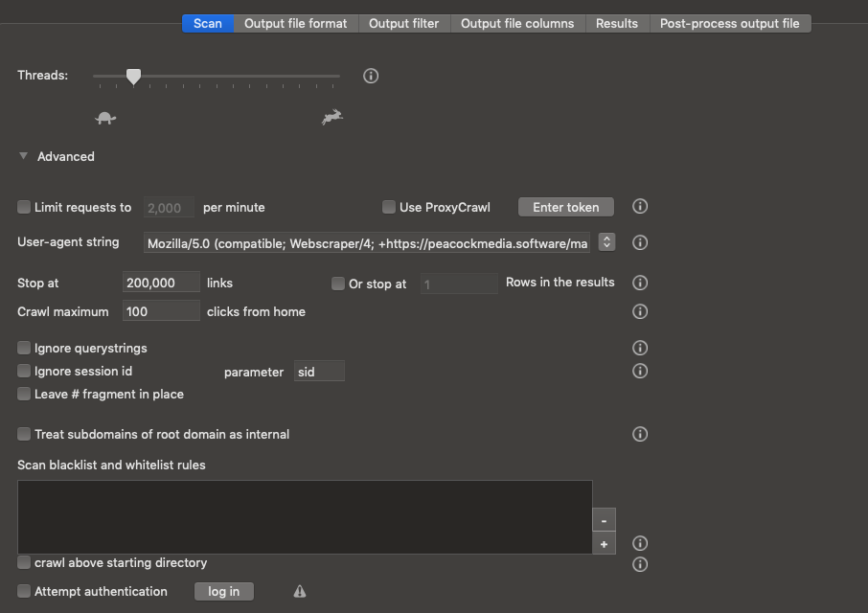The width and height of the screenshot is (868, 613).
Task: Open info icon for User-agent string
Action: 641,242
